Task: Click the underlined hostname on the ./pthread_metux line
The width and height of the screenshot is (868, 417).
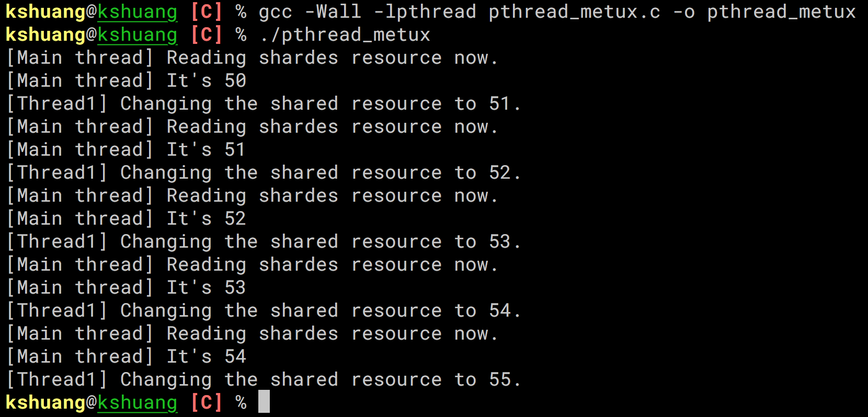Action: tap(137, 34)
